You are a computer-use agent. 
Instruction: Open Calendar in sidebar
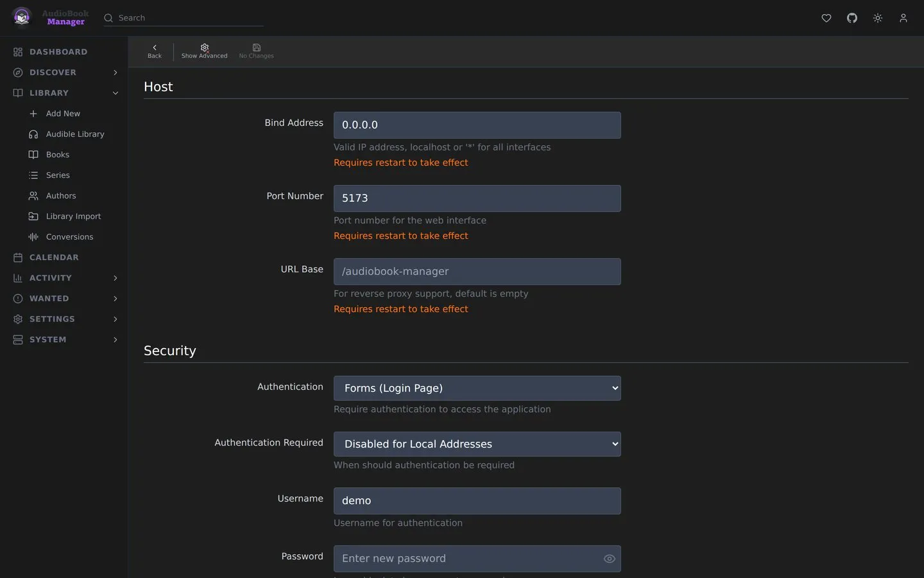click(64, 258)
